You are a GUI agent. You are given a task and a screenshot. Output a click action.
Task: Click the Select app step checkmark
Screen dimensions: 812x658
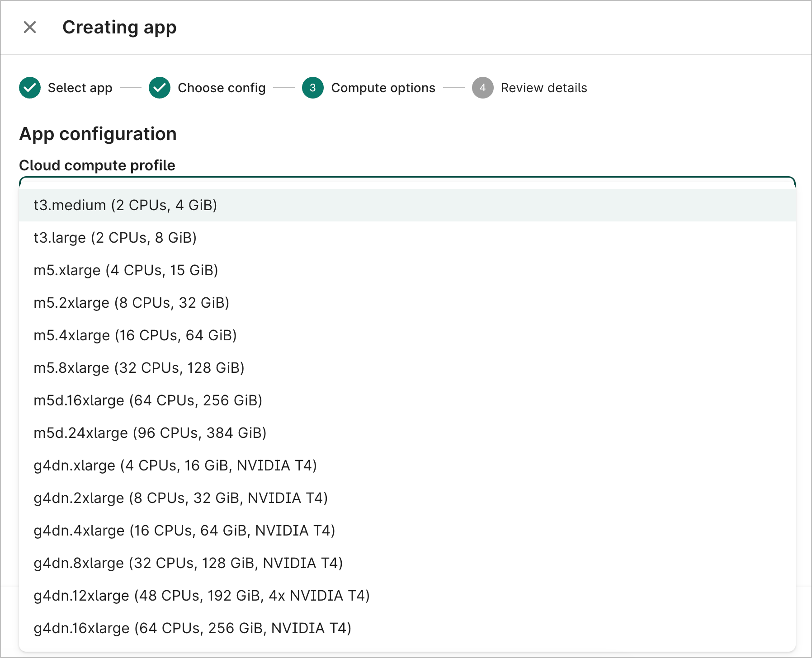[x=30, y=88]
